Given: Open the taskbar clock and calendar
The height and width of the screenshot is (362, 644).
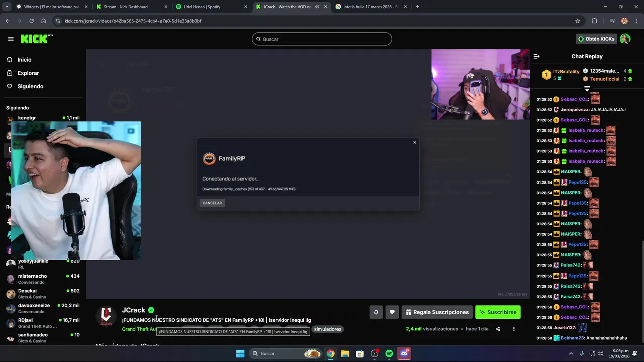Looking at the screenshot, I should 621,354.
